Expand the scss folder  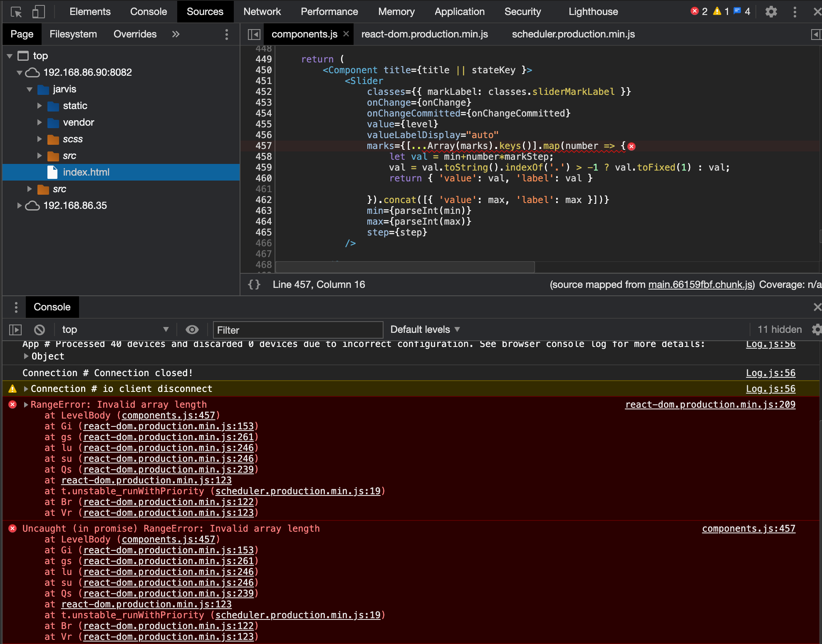[x=40, y=139]
